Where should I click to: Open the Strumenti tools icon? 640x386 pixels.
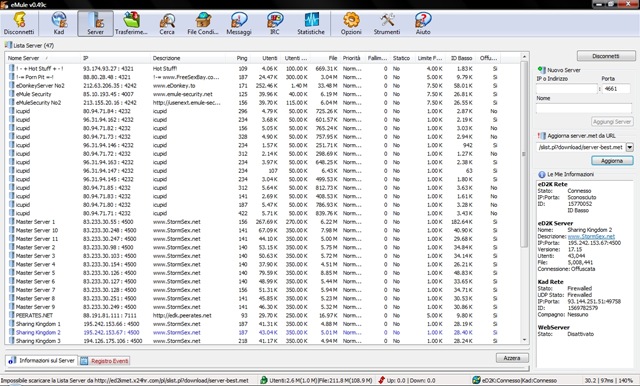tap(387, 23)
